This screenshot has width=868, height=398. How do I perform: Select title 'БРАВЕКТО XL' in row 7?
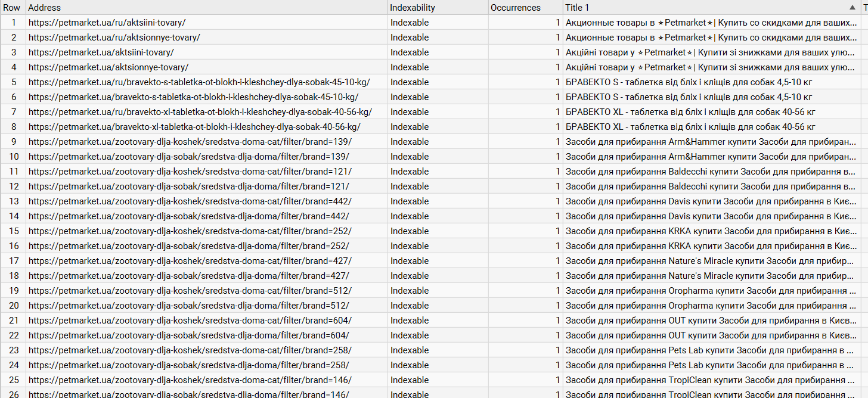point(690,112)
